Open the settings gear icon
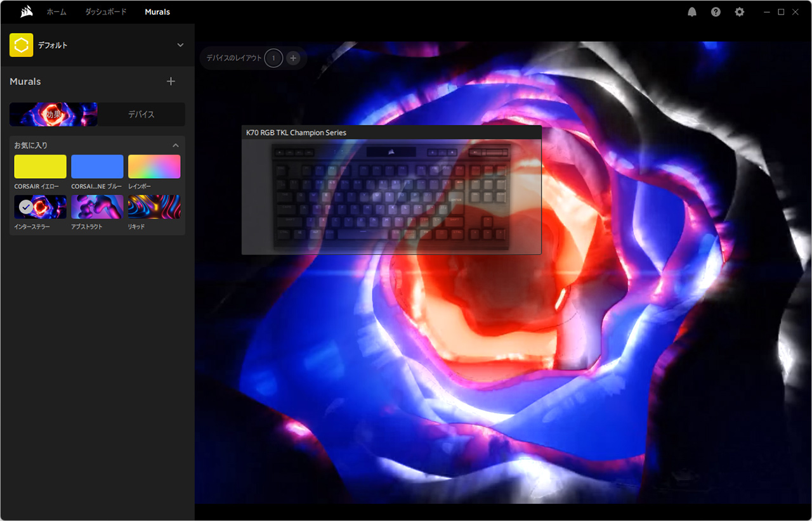 (740, 11)
